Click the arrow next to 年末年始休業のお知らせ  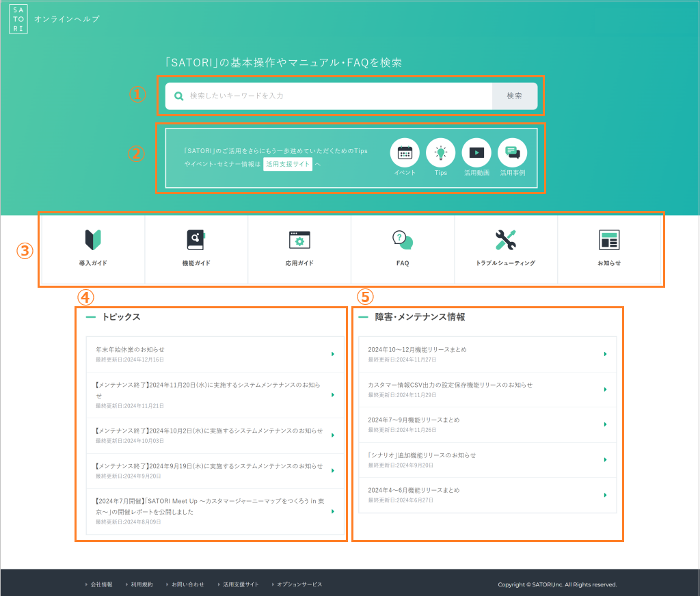(333, 354)
